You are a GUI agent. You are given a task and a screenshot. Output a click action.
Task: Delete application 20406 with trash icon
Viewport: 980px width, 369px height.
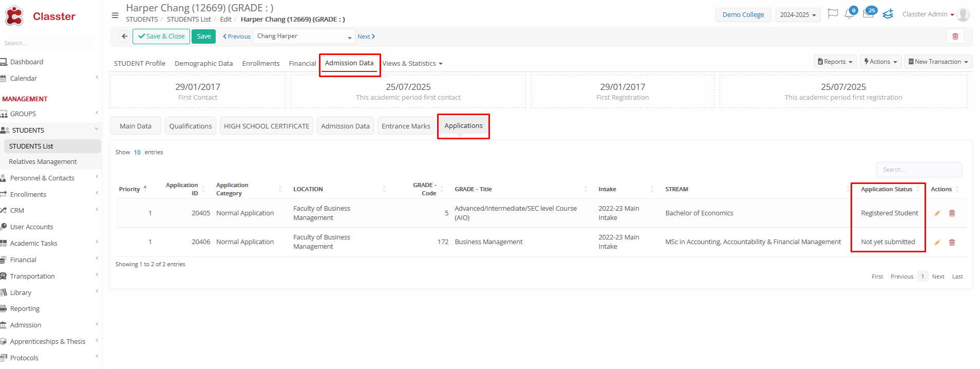(952, 243)
